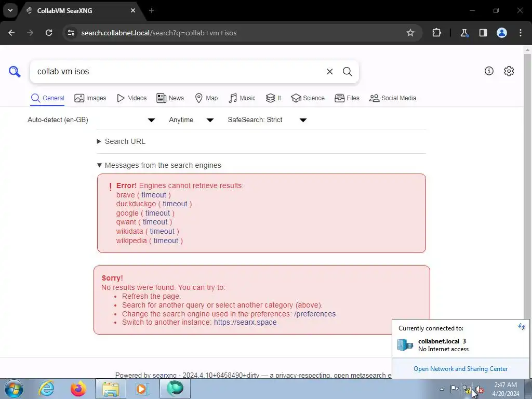This screenshot has height=399, width=532.
Task: Open the tab search chevron
Action: click(x=10, y=10)
